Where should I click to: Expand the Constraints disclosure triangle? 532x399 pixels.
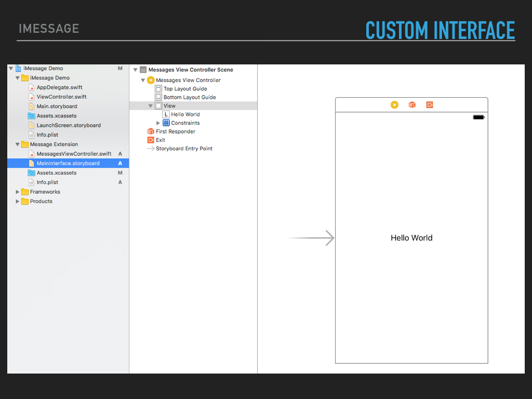tap(158, 123)
